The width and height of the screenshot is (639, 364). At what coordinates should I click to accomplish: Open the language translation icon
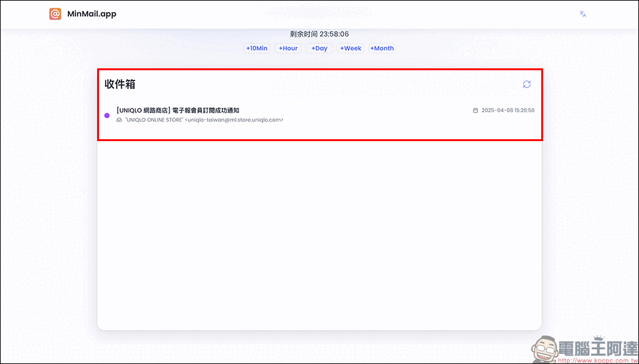583,14
